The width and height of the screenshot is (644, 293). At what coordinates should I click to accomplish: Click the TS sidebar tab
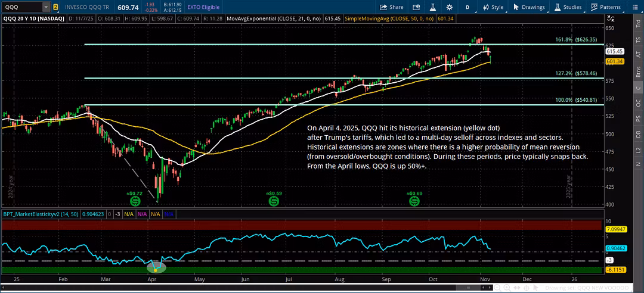pos(638,40)
